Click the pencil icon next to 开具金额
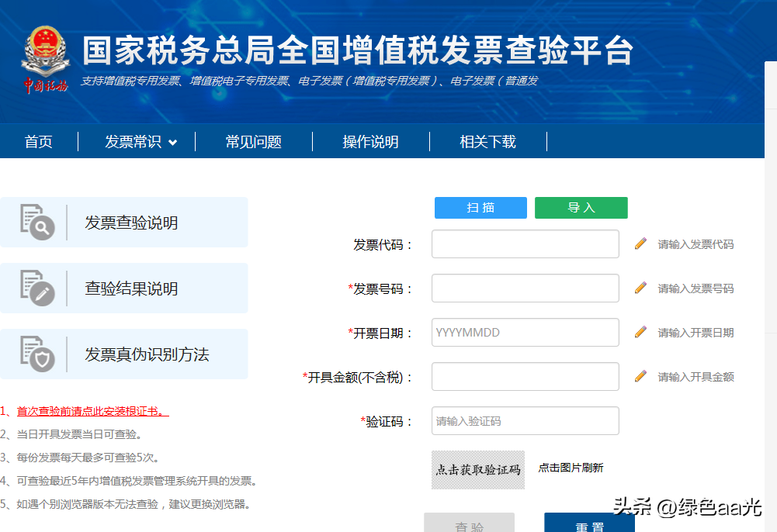 (640, 377)
